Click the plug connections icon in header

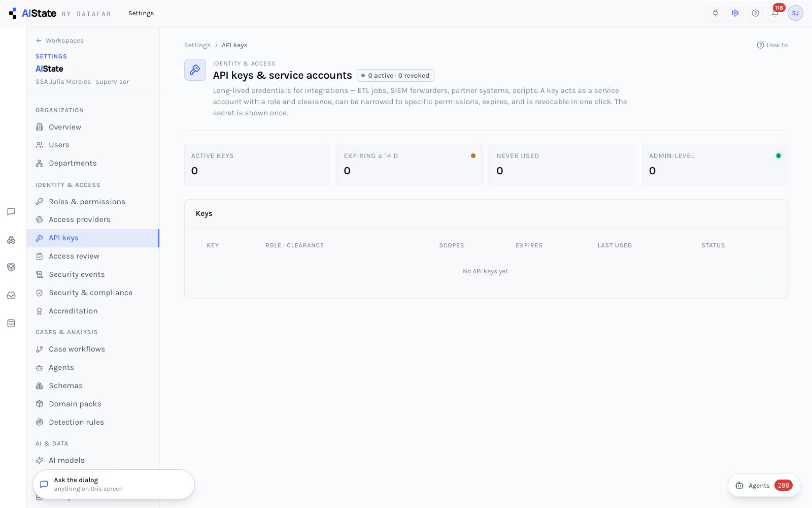pos(715,13)
